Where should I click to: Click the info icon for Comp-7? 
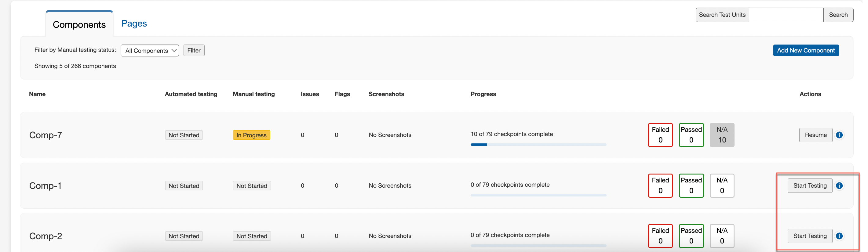pos(839,135)
